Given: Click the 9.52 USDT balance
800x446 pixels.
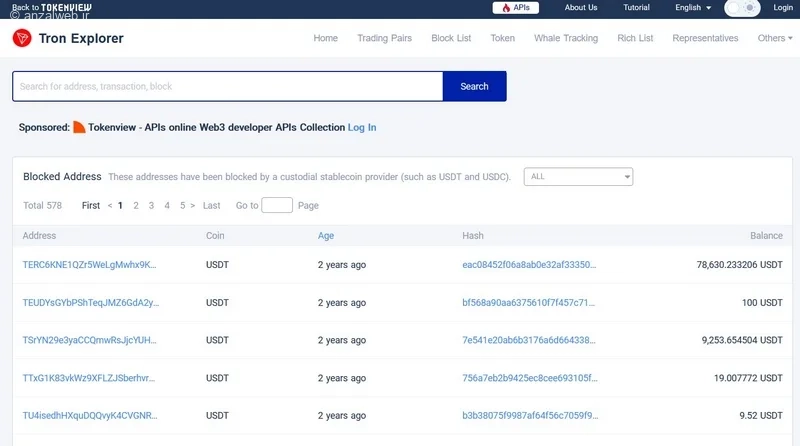Looking at the screenshot, I should tap(761, 415).
